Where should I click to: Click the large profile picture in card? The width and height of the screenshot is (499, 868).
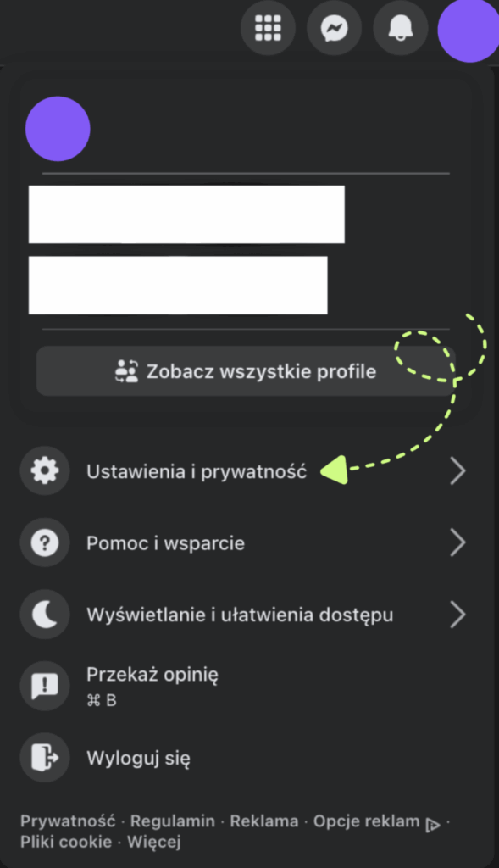(58, 129)
